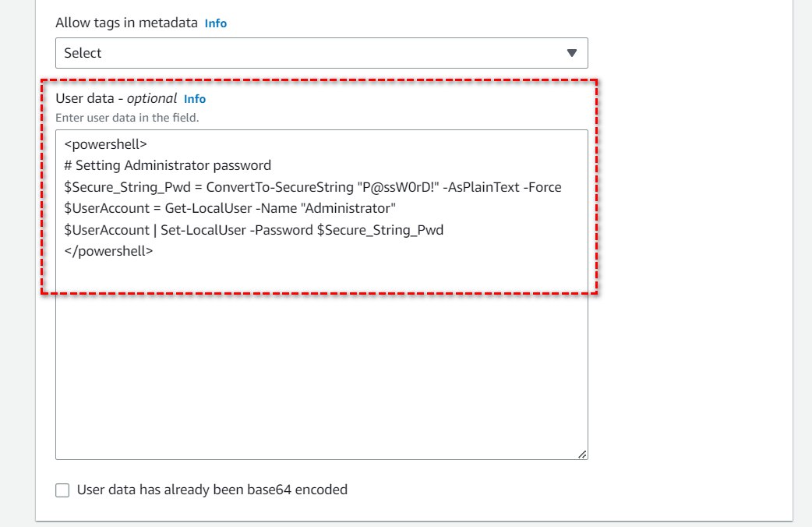Click the ConvertTo-SecureString command text

tap(279, 187)
